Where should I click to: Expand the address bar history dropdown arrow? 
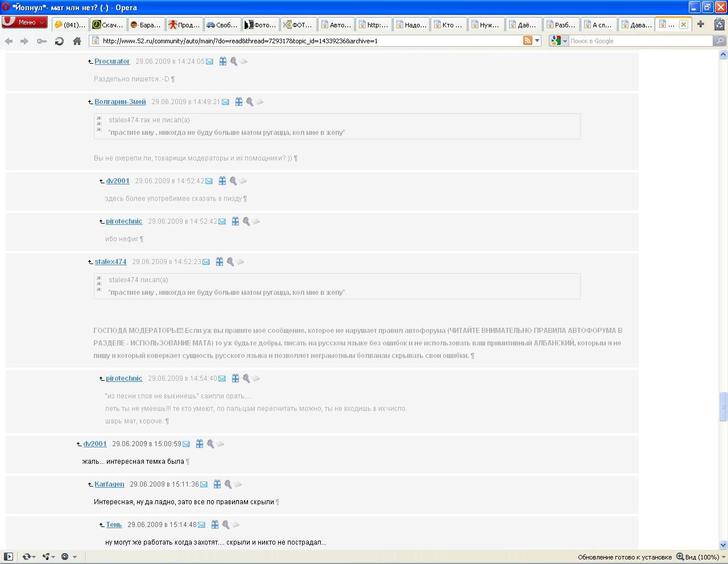pos(537,41)
